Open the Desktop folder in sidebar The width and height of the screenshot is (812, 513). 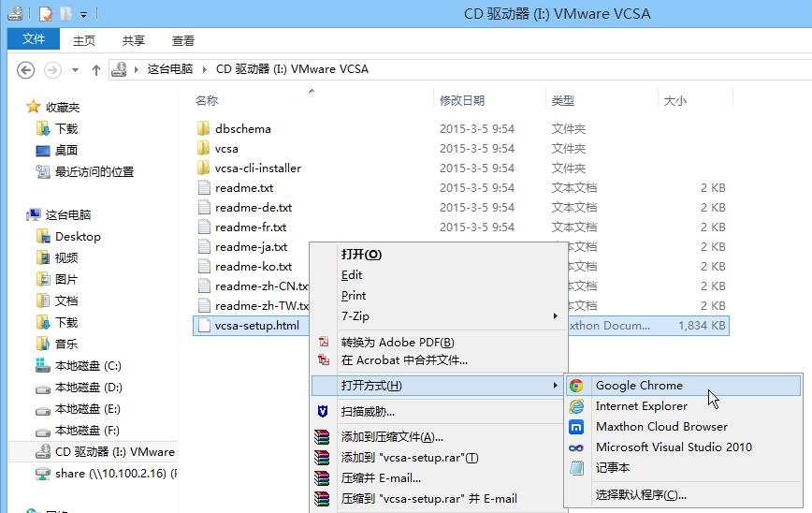tap(78, 236)
